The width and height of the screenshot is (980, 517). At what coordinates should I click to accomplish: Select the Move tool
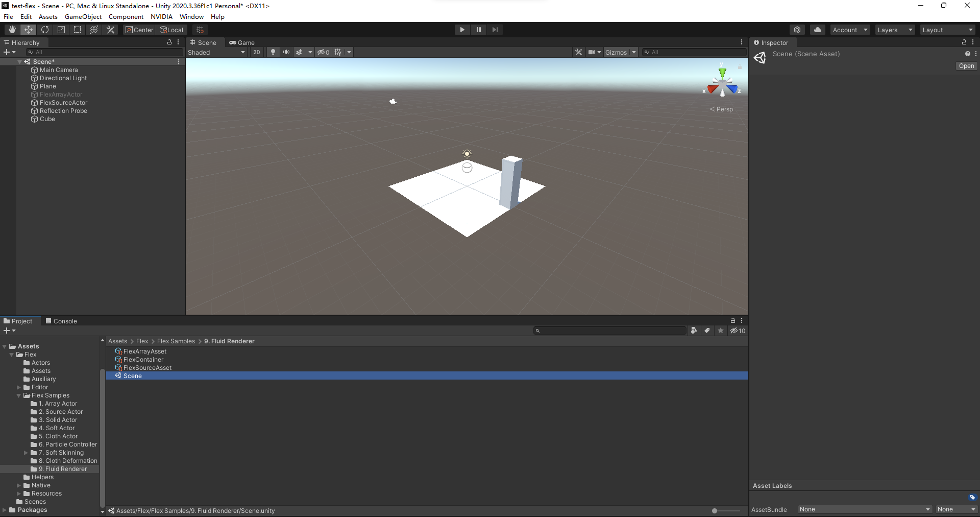point(29,30)
